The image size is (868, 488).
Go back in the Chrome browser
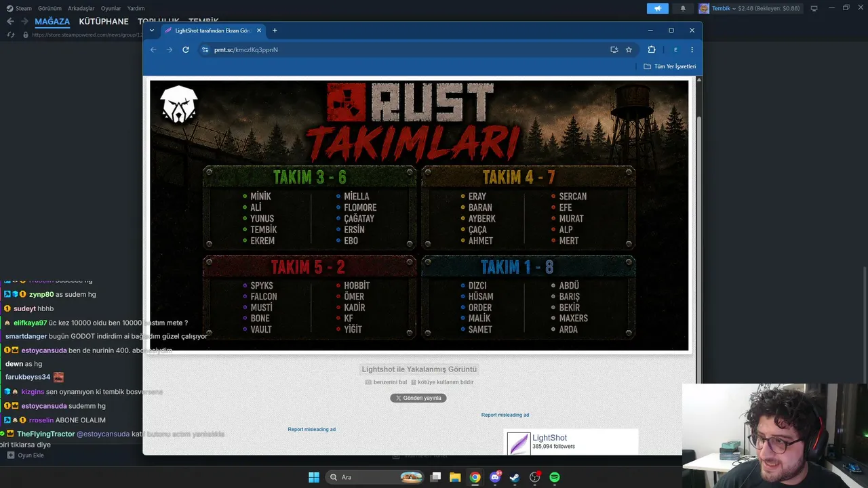(x=153, y=49)
